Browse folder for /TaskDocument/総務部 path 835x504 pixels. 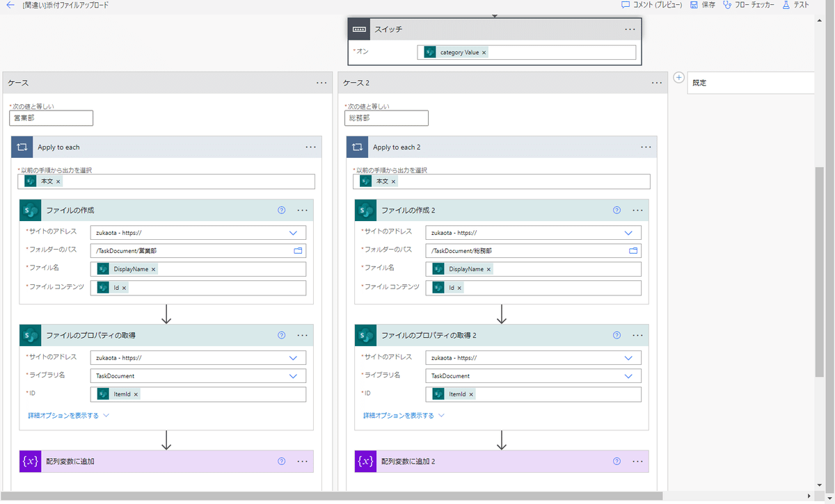pyautogui.click(x=634, y=251)
